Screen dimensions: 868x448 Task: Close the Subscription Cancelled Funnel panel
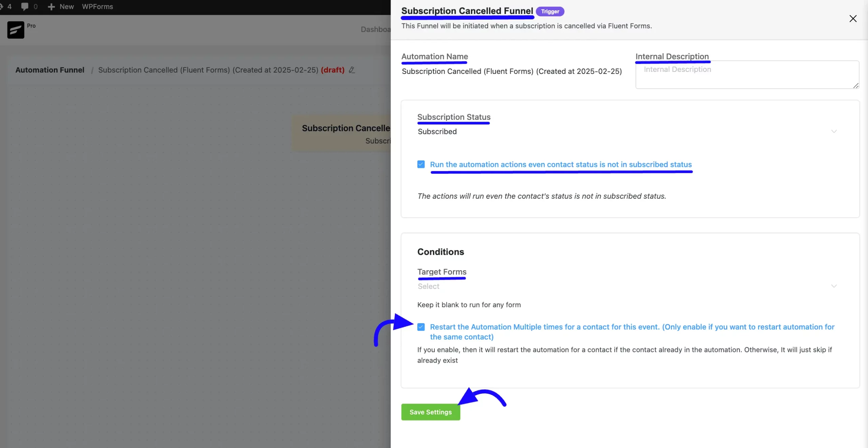click(853, 19)
